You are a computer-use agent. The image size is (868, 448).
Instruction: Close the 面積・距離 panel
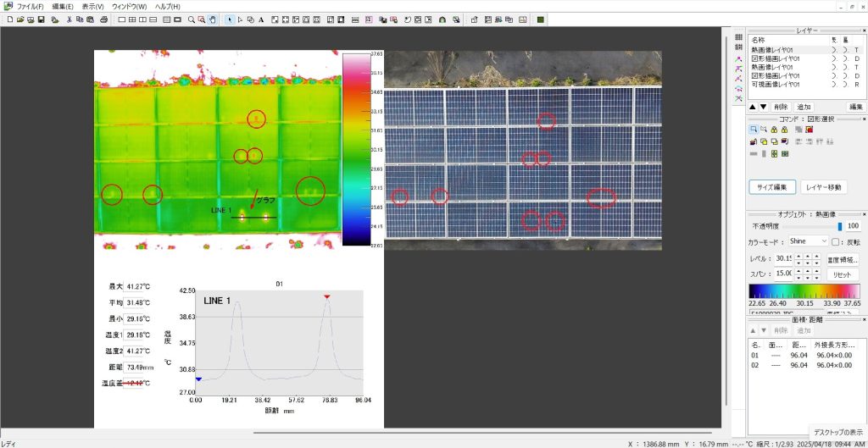(863, 319)
